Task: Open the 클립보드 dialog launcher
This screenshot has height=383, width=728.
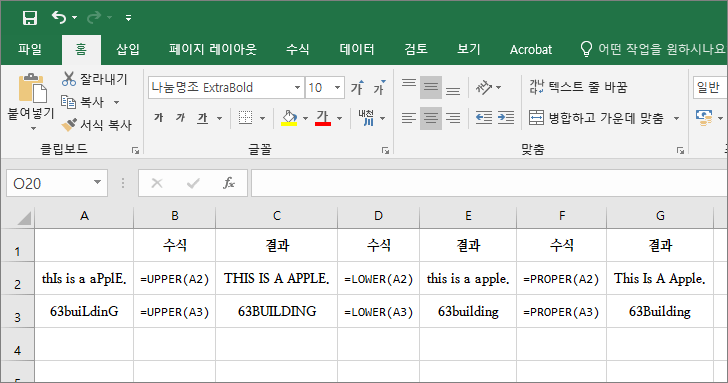Action: (136, 150)
